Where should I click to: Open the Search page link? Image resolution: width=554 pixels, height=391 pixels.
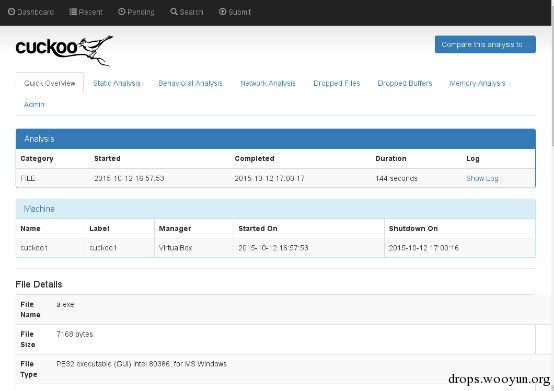[187, 12]
